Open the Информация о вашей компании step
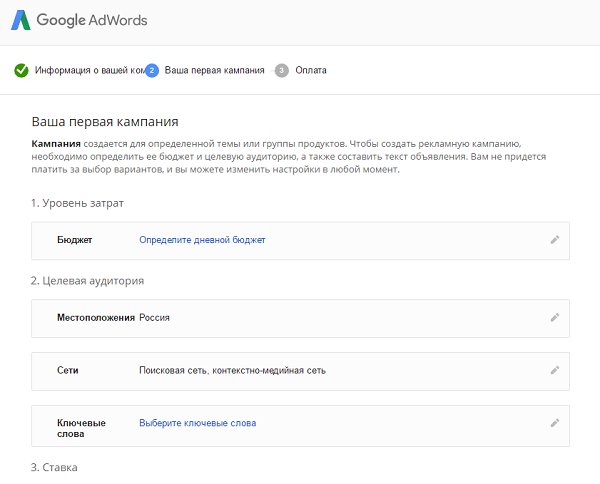Screen dimensions: 600x484 point(90,70)
